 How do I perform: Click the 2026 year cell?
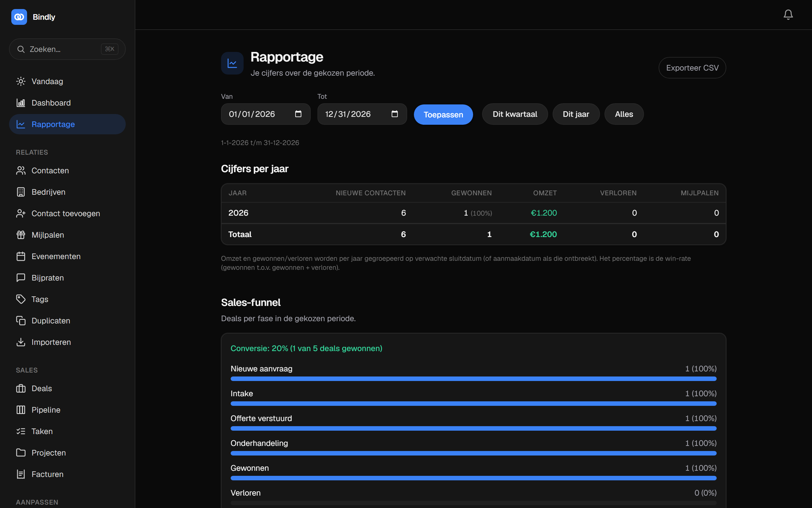coord(238,213)
